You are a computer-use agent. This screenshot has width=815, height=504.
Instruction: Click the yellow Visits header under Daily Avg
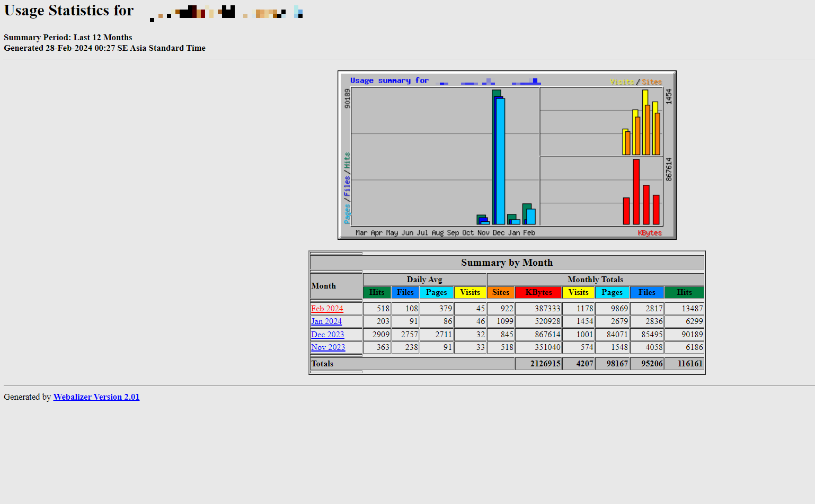[470, 292]
